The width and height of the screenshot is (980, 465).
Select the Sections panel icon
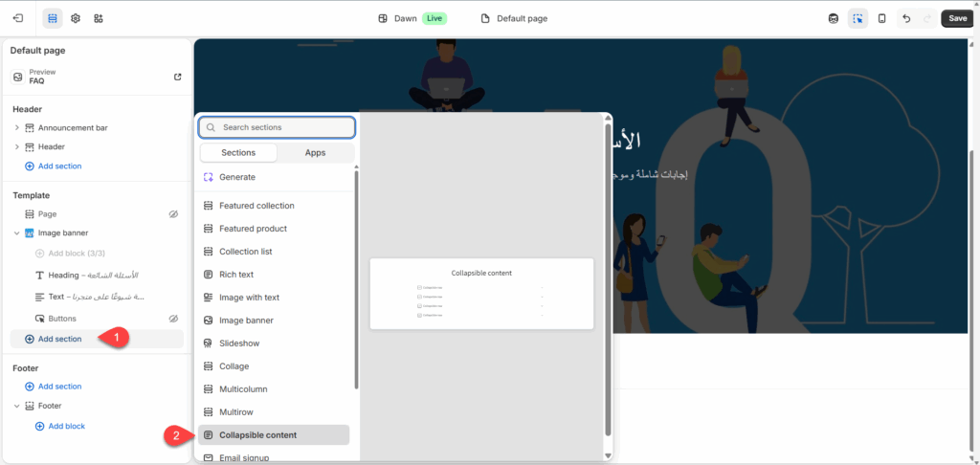pyautogui.click(x=53, y=18)
